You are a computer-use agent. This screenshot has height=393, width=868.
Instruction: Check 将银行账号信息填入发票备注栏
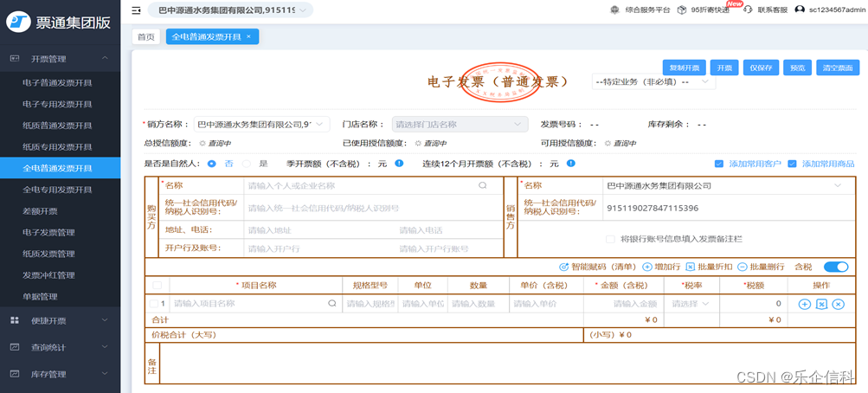tap(610, 239)
